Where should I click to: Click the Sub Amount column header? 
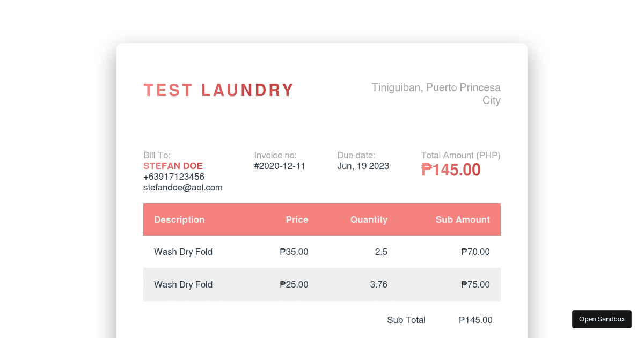[x=463, y=219]
